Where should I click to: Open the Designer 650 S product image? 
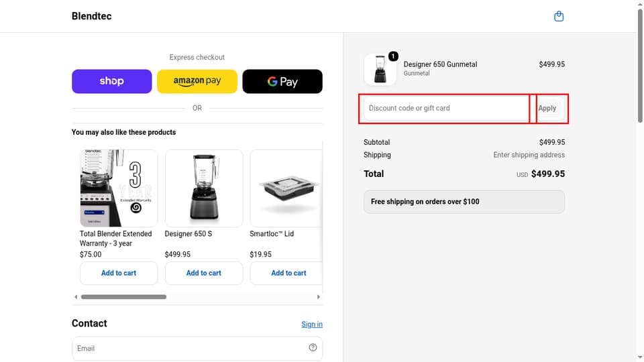(x=204, y=188)
